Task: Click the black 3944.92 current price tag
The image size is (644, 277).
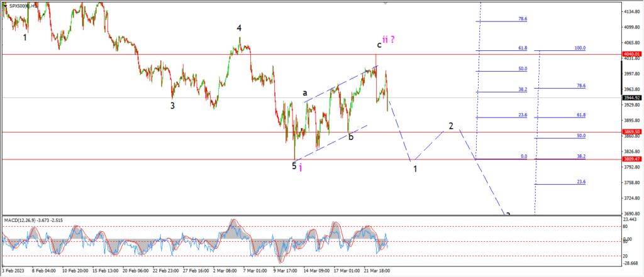Action: (x=631, y=97)
